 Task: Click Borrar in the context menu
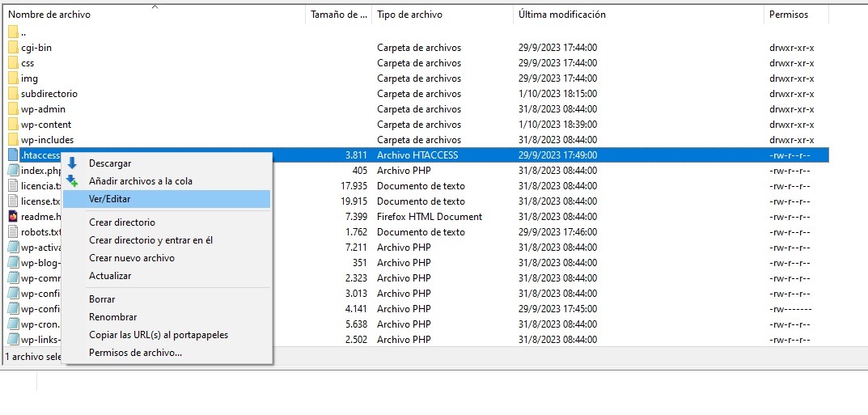coord(102,299)
